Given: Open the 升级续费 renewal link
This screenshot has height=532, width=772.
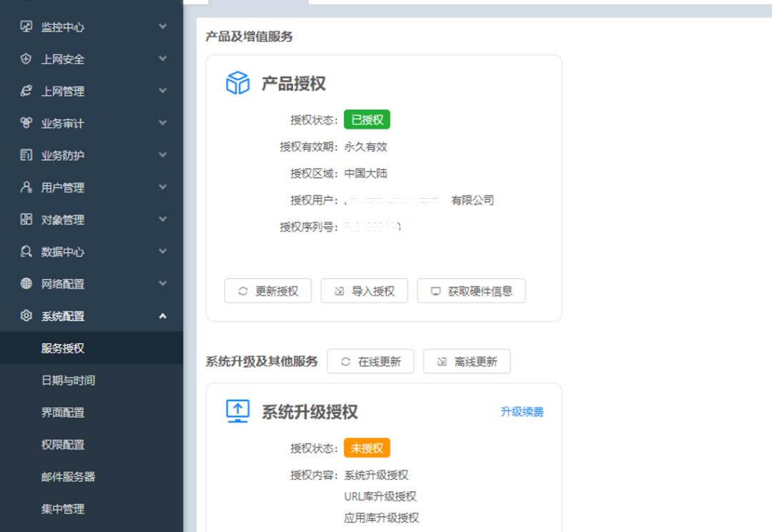Looking at the screenshot, I should (x=520, y=411).
